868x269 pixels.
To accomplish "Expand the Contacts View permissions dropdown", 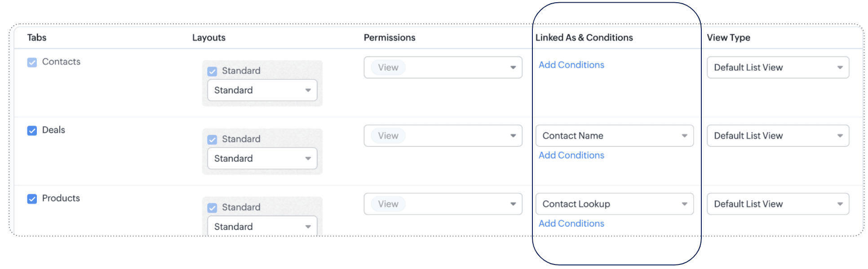I will (443, 67).
